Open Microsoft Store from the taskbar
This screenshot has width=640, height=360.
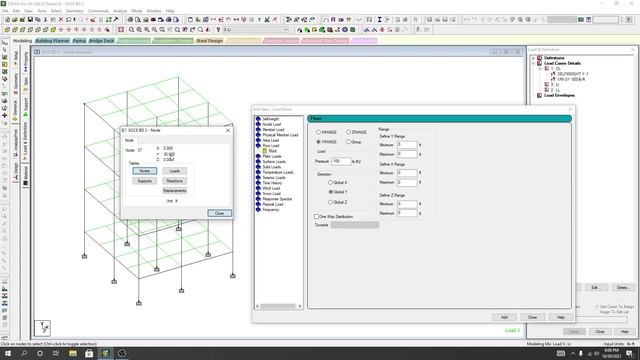click(x=89, y=353)
